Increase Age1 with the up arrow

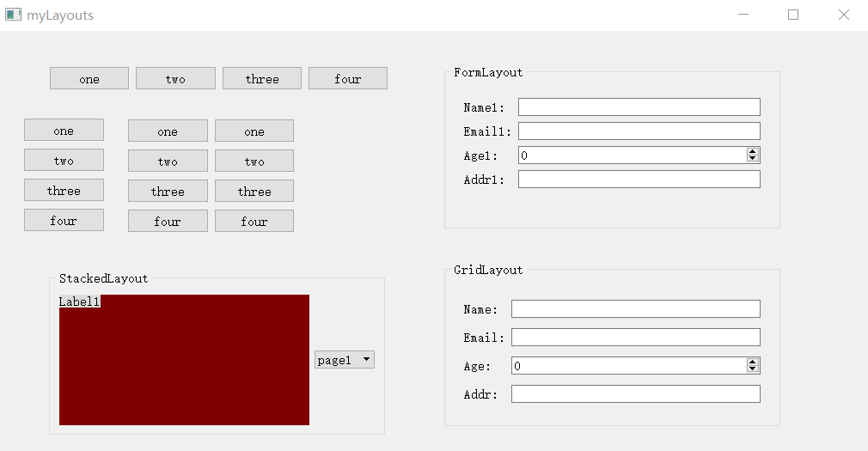point(752,152)
